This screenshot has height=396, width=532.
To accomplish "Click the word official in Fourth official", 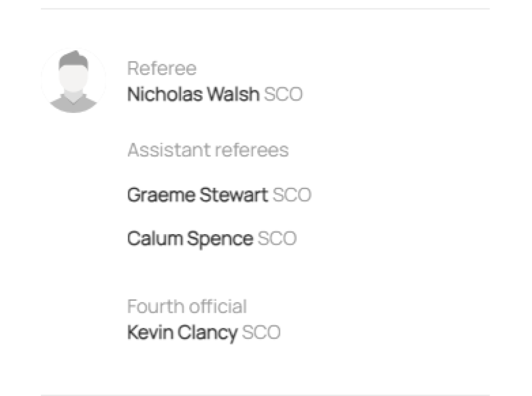I will coord(218,306).
